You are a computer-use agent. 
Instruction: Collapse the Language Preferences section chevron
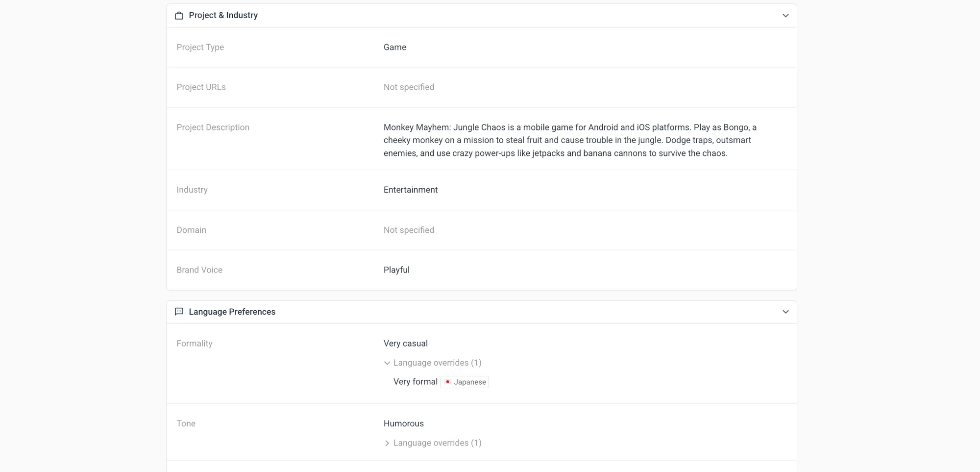click(x=785, y=312)
